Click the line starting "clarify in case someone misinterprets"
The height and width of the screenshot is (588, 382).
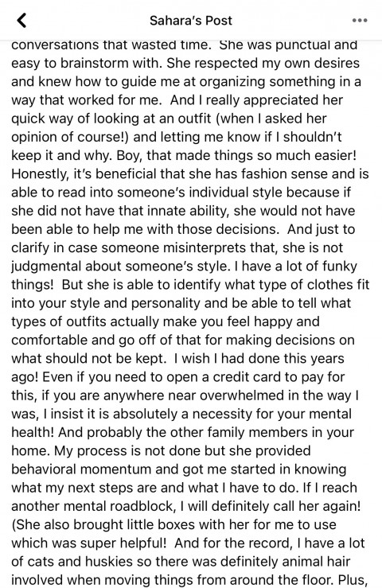coord(177,247)
